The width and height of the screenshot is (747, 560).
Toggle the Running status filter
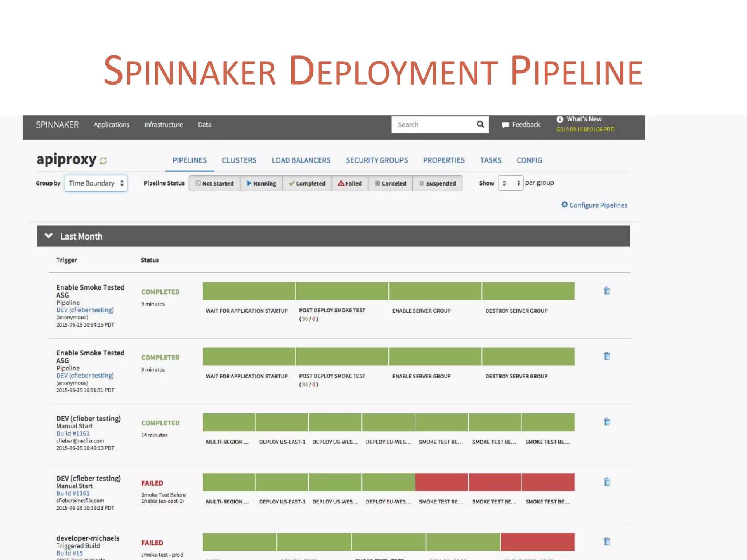click(261, 183)
